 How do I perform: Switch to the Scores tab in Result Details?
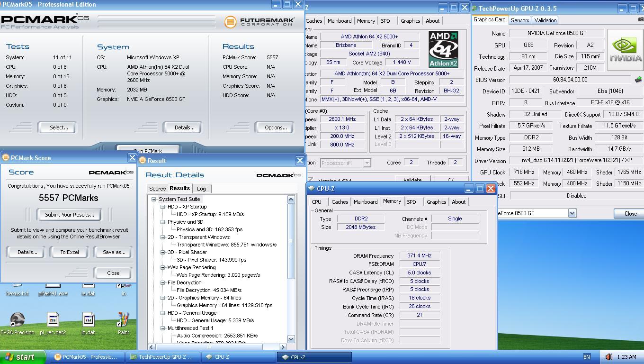coord(157,189)
